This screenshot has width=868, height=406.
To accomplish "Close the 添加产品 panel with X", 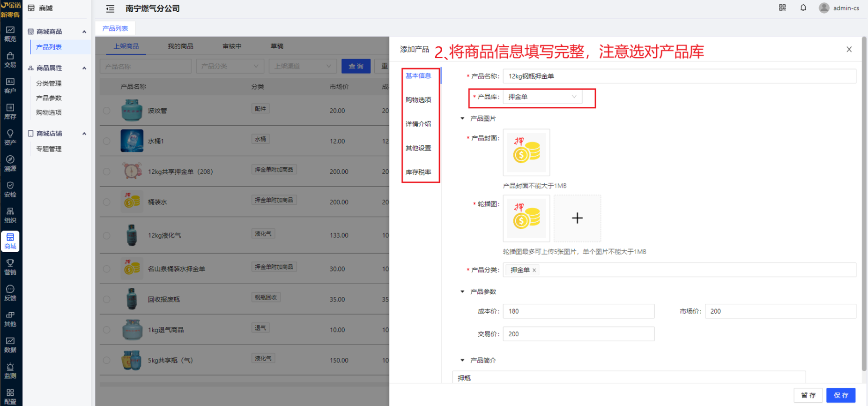I will pyautogui.click(x=849, y=49).
